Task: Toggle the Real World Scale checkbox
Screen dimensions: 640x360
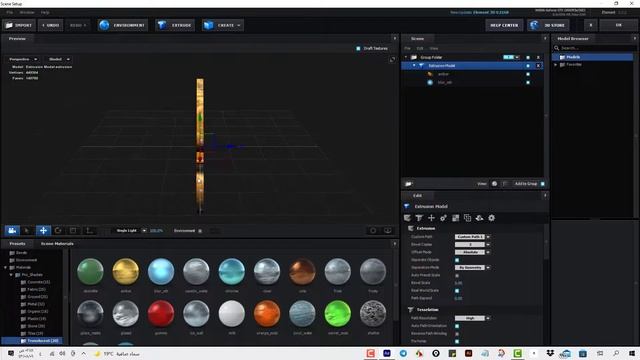Action: click(457, 291)
